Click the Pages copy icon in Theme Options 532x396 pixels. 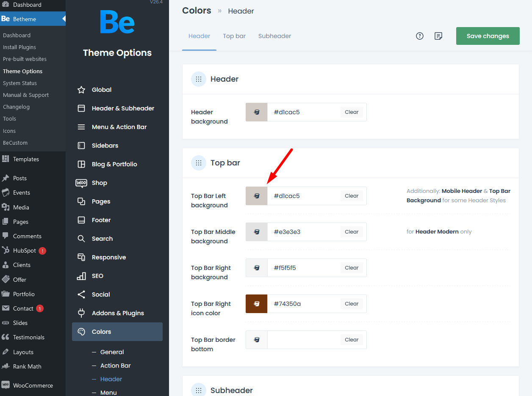81,201
